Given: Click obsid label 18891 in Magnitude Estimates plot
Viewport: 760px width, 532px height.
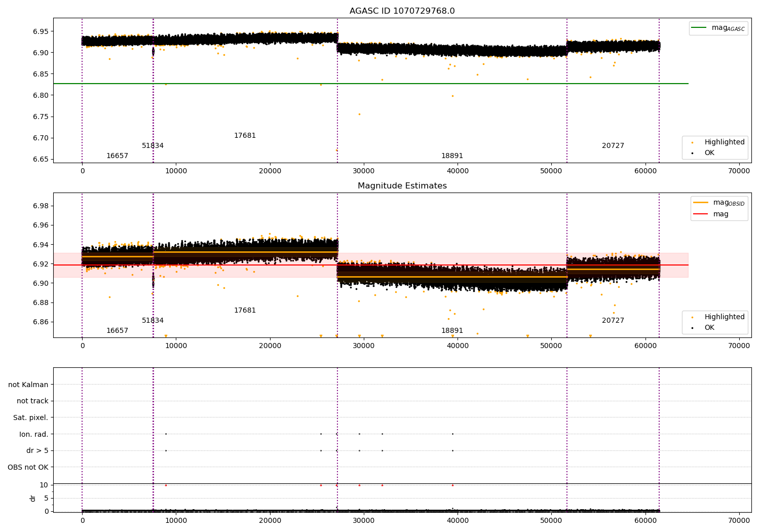Looking at the screenshot, I should click(x=452, y=331).
